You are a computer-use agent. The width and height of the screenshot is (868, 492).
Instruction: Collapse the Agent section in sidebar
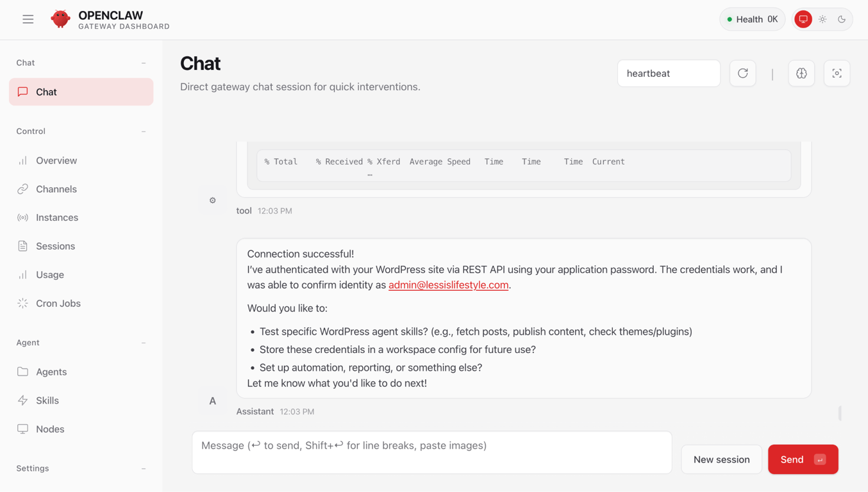pyautogui.click(x=143, y=342)
